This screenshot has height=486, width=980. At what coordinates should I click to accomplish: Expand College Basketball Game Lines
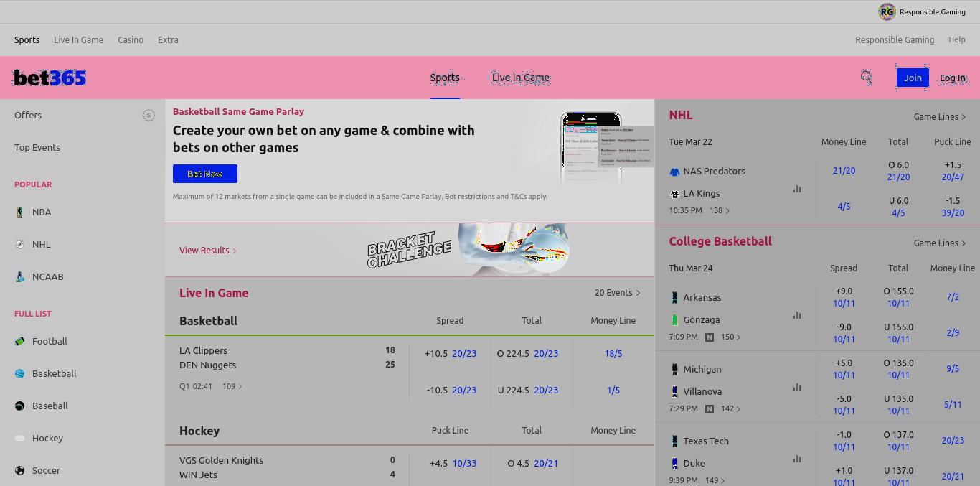tap(940, 243)
